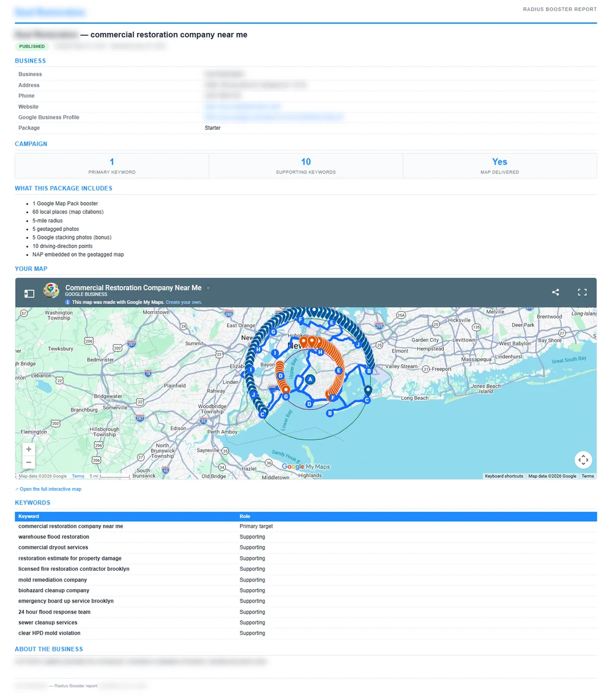Select 'mold remediation company' keyword
Screen dimensions: 612x700
53,580
